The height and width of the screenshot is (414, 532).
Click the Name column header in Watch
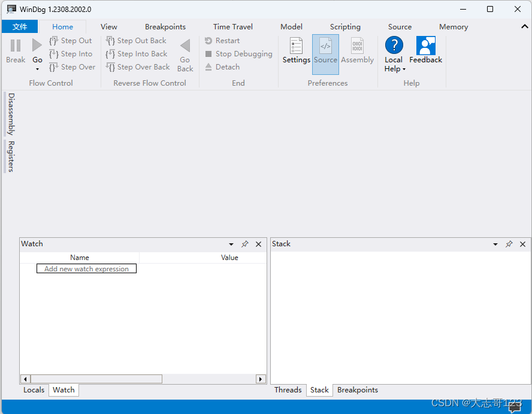[x=80, y=258]
